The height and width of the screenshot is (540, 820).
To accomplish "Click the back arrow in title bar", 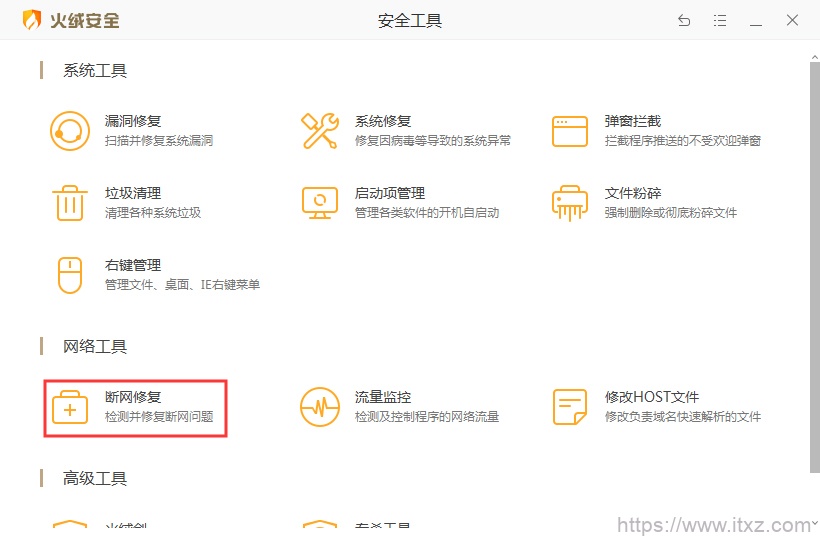I will [684, 20].
